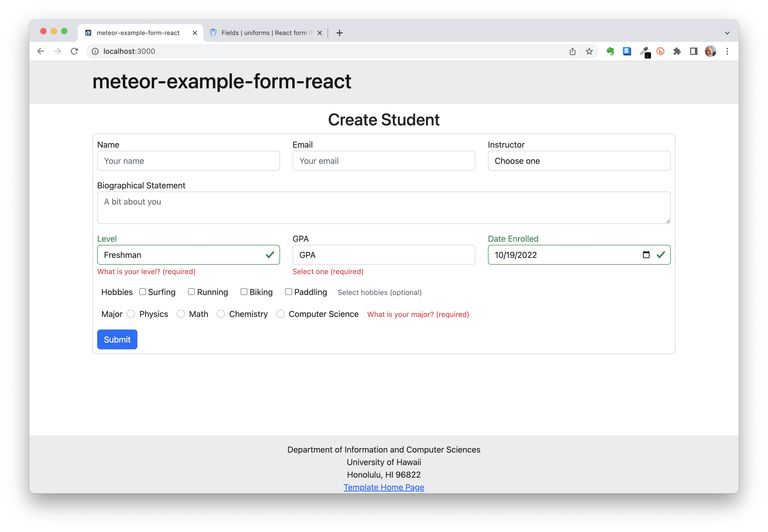Open the calendar picker in Date Enrolled
This screenshot has height=532, width=768.
pos(646,255)
